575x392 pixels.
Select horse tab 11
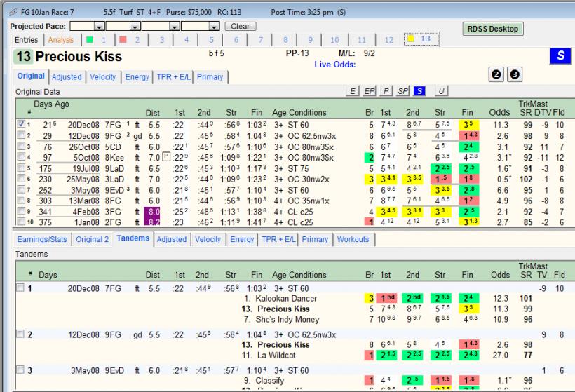click(362, 39)
